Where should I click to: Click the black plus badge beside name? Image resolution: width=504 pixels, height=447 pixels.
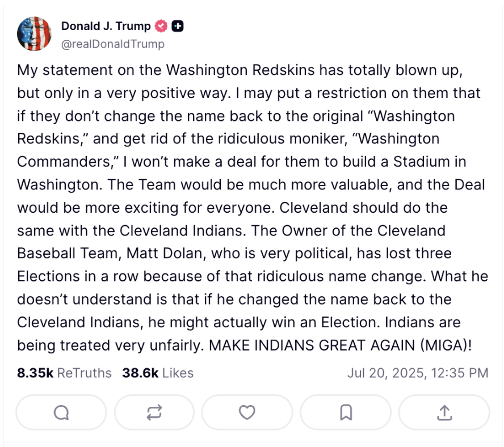(x=178, y=26)
